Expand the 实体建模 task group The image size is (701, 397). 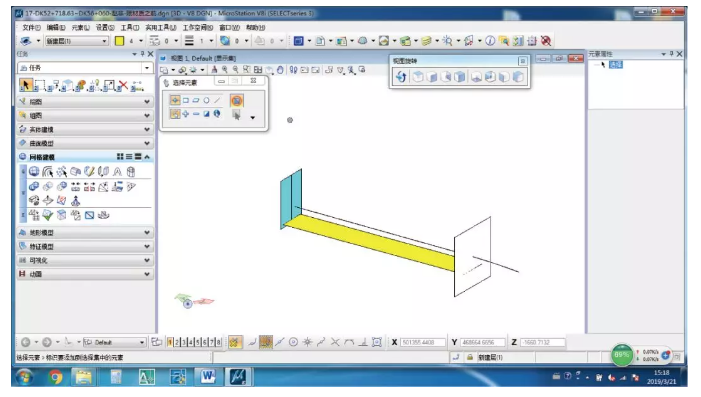(x=85, y=129)
